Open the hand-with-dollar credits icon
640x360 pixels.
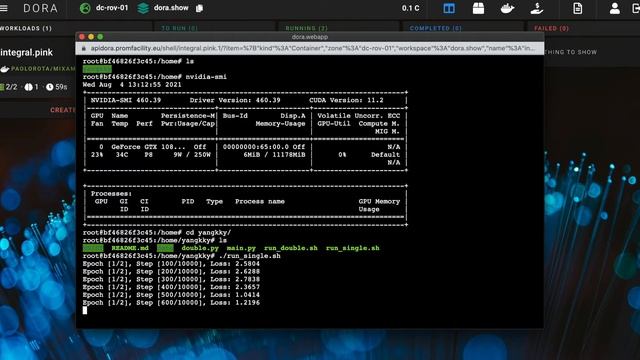[537, 8]
